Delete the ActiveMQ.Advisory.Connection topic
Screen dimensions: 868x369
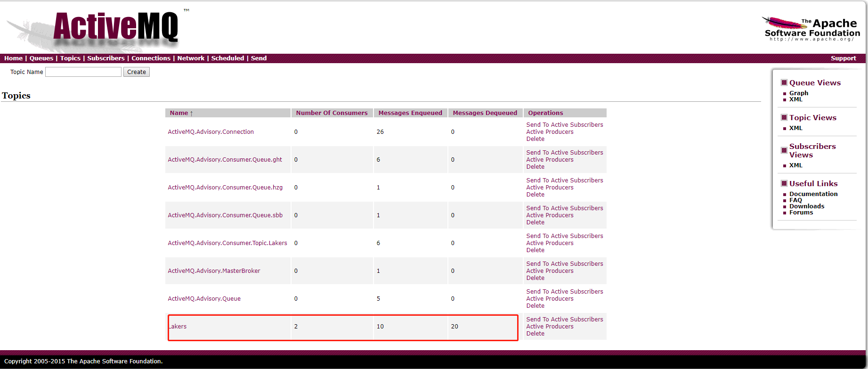pyautogui.click(x=535, y=139)
